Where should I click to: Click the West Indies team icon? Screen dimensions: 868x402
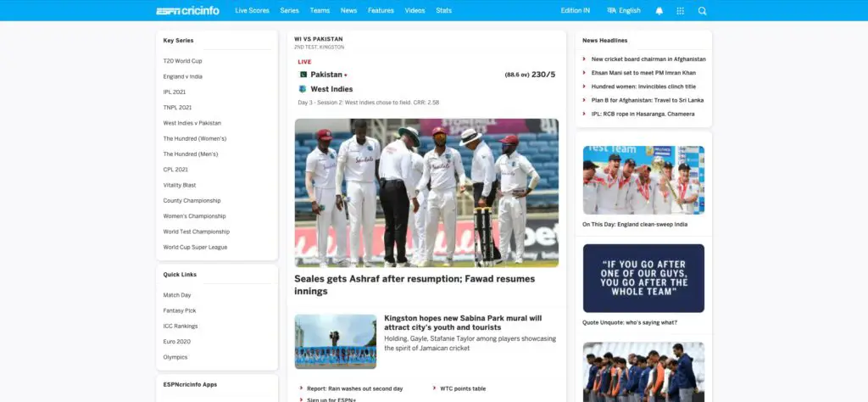(x=303, y=89)
